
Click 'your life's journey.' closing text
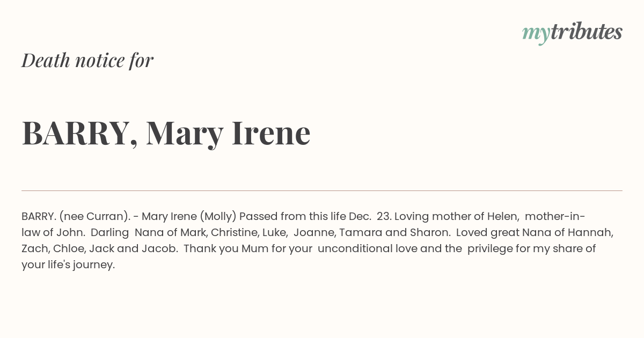(68, 265)
